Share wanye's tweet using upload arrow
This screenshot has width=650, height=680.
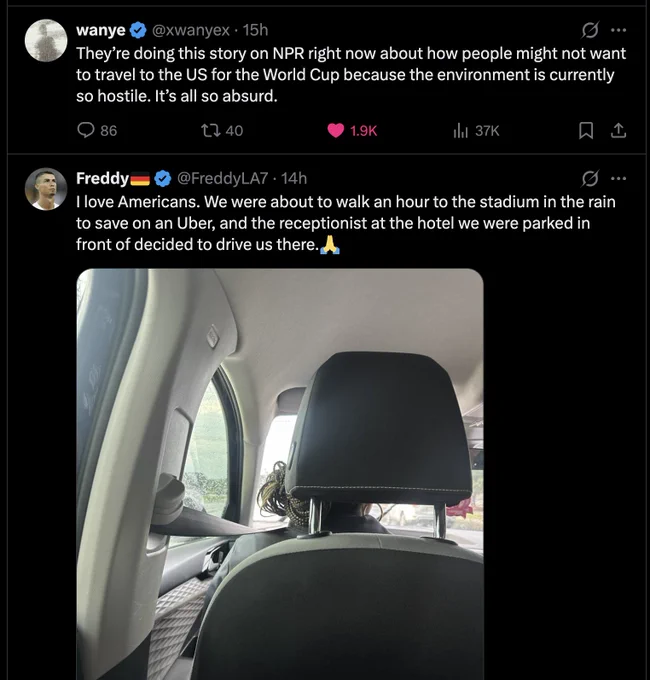click(618, 130)
